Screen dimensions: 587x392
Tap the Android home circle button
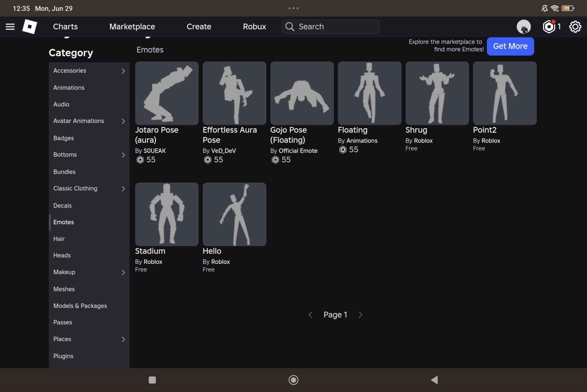293,380
